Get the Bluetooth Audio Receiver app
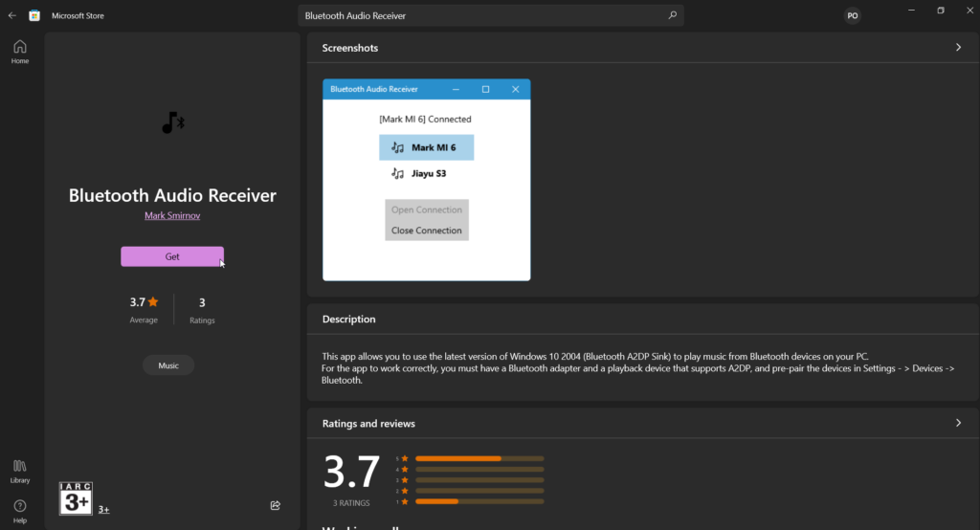This screenshot has width=980, height=530. [172, 256]
